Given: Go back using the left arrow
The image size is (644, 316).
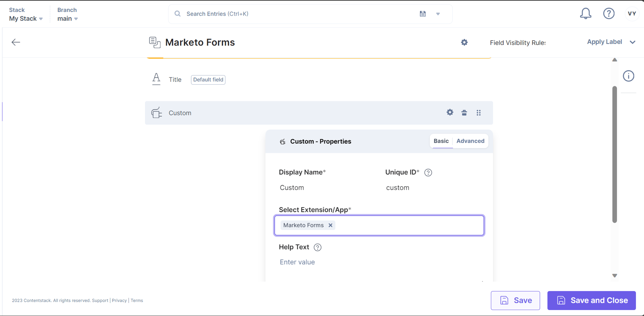Looking at the screenshot, I should 16,42.
